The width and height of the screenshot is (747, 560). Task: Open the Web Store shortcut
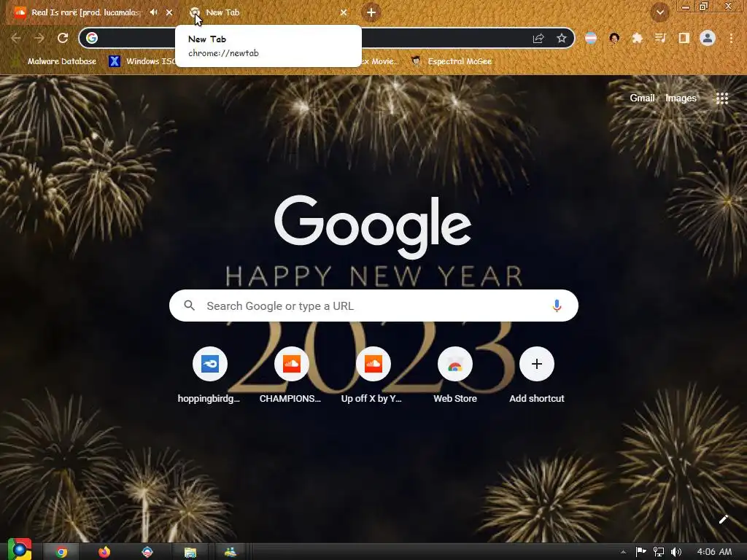click(x=455, y=376)
